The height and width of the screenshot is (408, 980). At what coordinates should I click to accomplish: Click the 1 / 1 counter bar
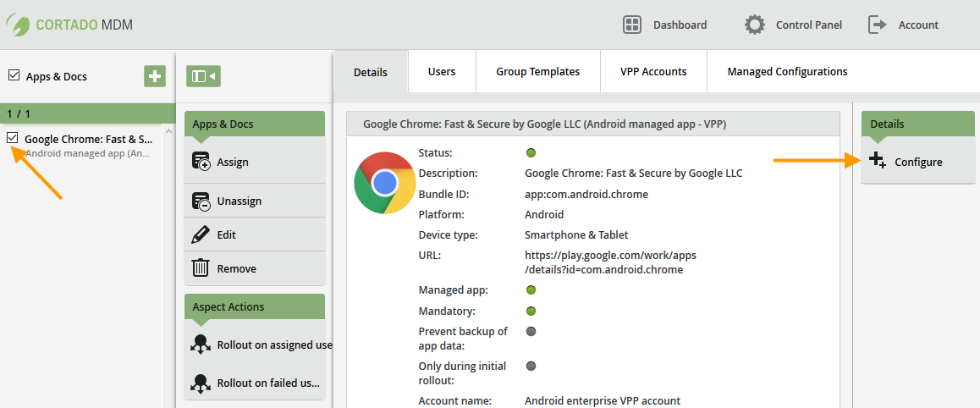tap(87, 113)
